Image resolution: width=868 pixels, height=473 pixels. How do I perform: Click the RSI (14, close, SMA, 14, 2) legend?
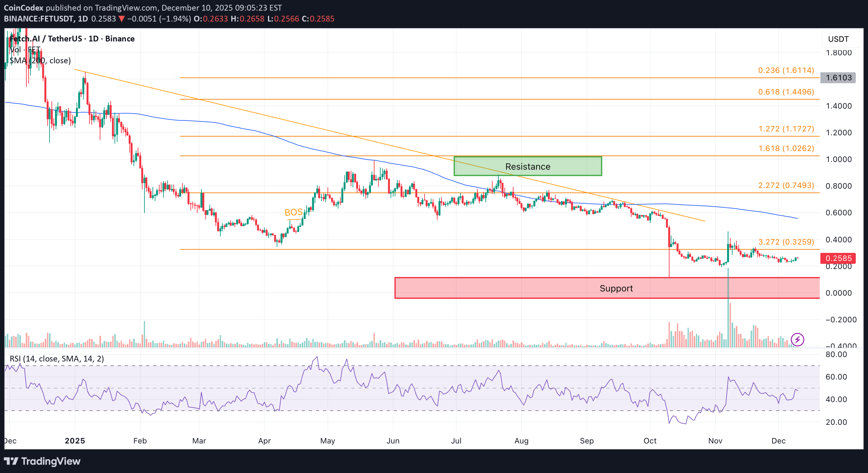tap(57, 359)
